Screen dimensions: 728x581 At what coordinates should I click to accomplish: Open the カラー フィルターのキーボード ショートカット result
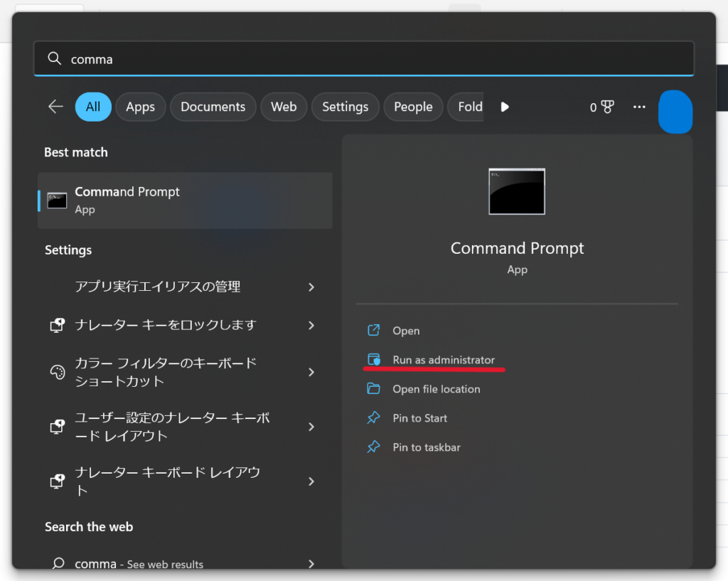(x=185, y=372)
